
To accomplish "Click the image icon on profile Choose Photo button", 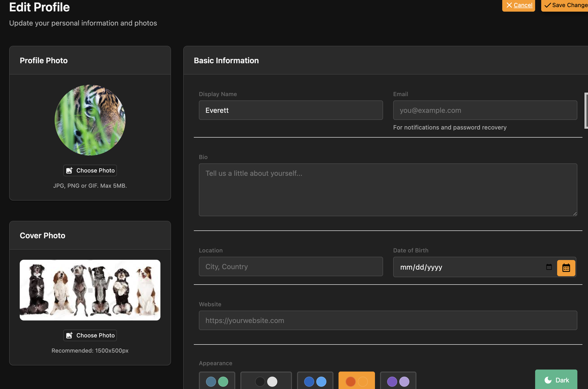I will coord(69,170).
